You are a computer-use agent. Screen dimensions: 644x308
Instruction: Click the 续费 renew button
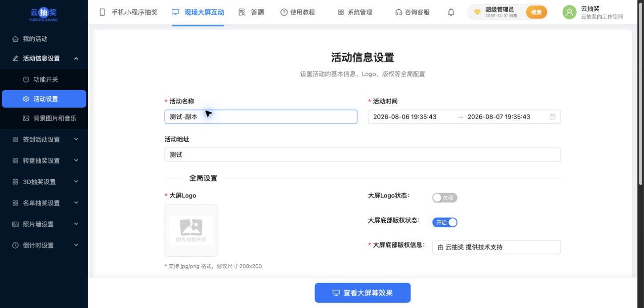pos(536,12)
